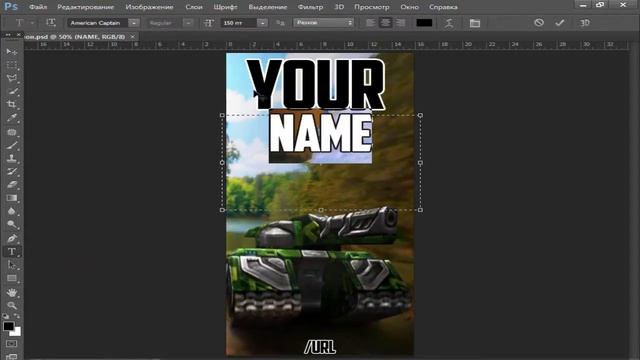
Task: Align text right
Action: pos(401,23)
